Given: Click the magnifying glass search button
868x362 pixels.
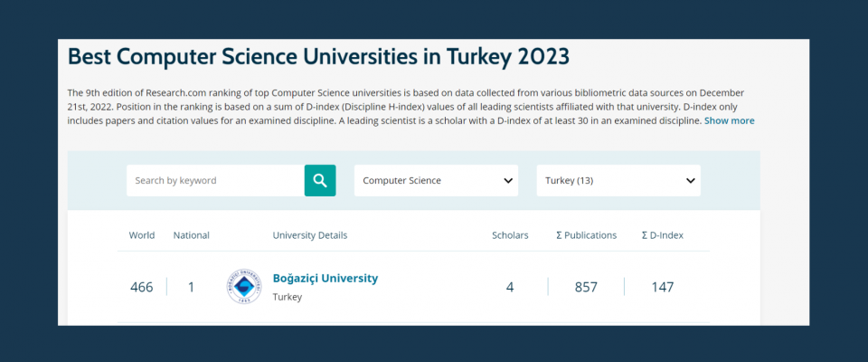Looking at the screenshot, I should coord(319,180).
